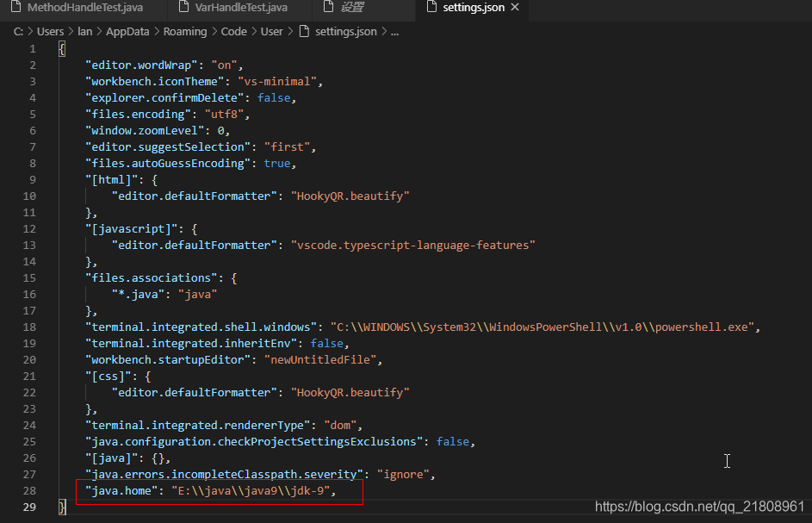Viewport: 812px width, 523px height.
Task: Click the "[javascript]" key
Action: 135,229
